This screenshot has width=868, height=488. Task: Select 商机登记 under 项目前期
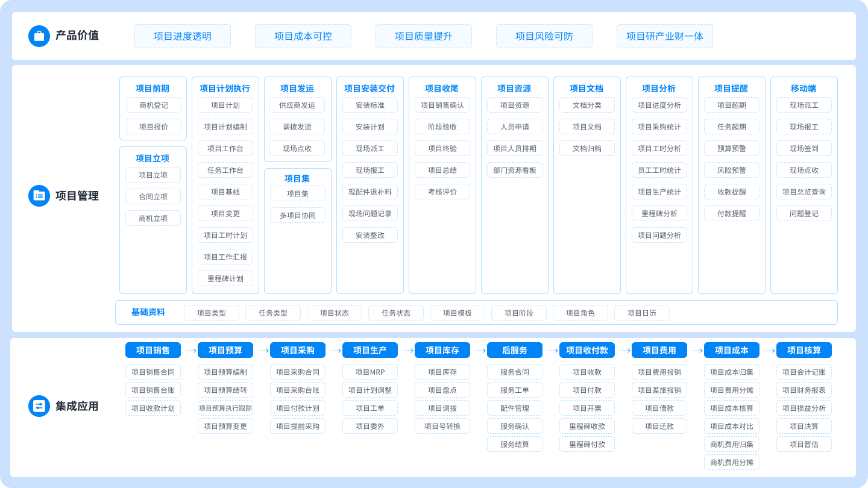[x=153, y=105]
